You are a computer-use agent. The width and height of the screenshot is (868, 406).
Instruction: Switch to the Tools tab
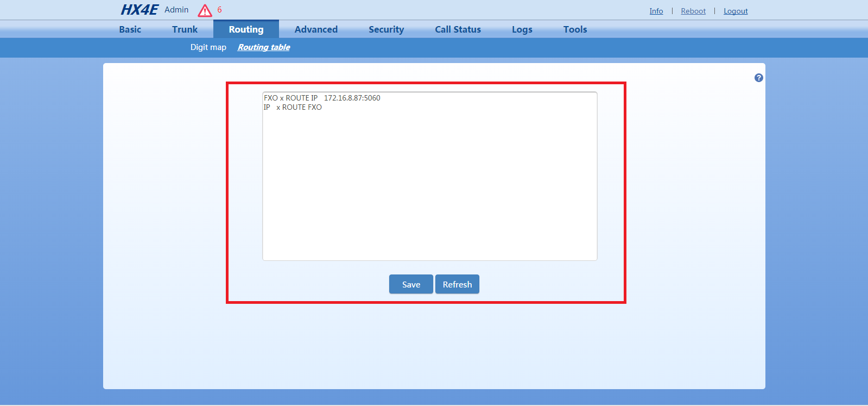coord(575,29)
